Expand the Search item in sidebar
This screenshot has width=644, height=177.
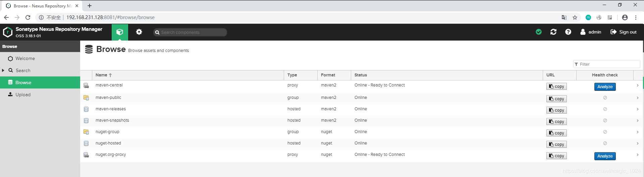(3, 70)
